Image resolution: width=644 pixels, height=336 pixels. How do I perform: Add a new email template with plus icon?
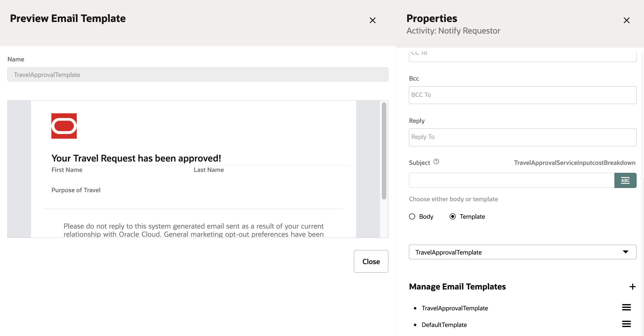(632, 286)
